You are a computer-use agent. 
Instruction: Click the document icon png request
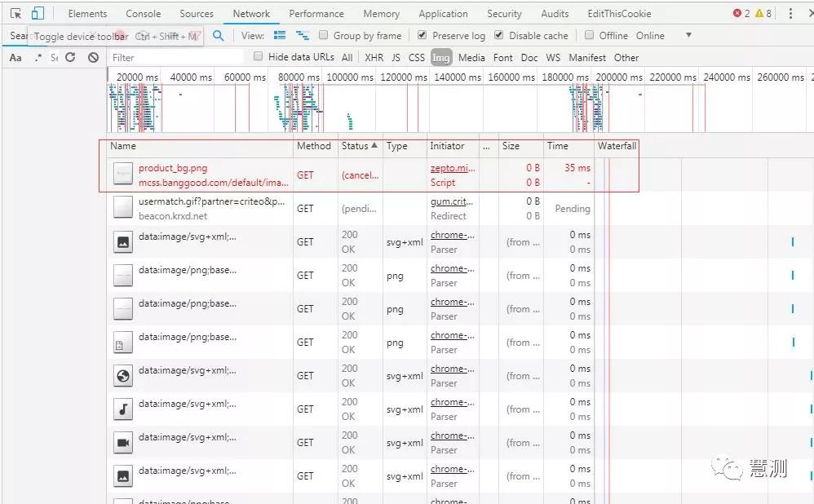[x=123, y=343]
